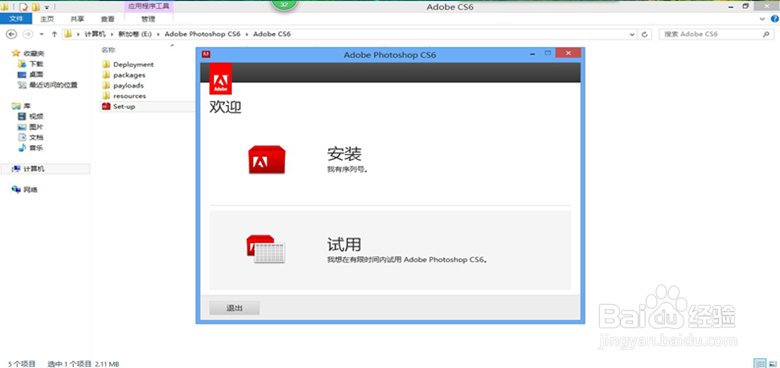Click the payloads folder icon

pyautogui.click(x=105, y=85)
